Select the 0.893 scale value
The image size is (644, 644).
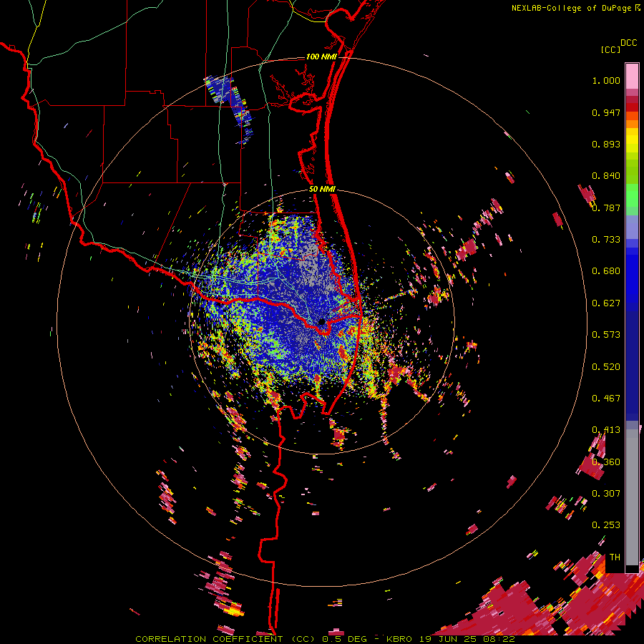[x=606, y=144]
